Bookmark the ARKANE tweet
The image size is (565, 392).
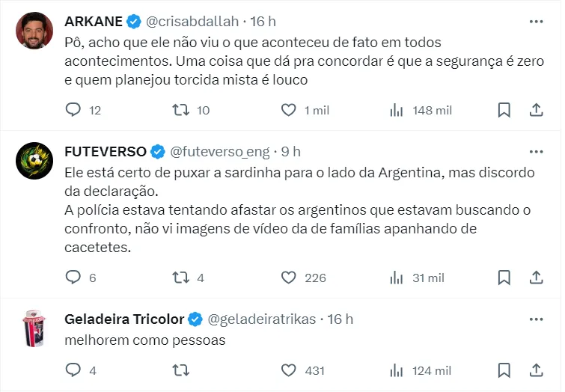tap(504, 110)
